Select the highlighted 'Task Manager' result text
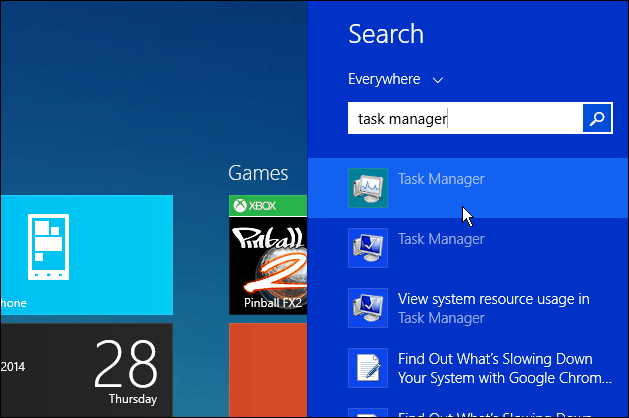Screen dimensions: 629x418 pyautogui.click(x=441, y=179)
